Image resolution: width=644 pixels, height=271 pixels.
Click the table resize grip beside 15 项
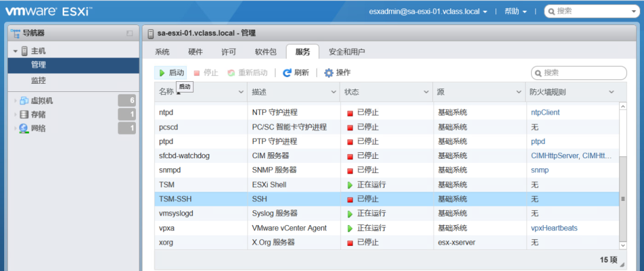[622, 264]
